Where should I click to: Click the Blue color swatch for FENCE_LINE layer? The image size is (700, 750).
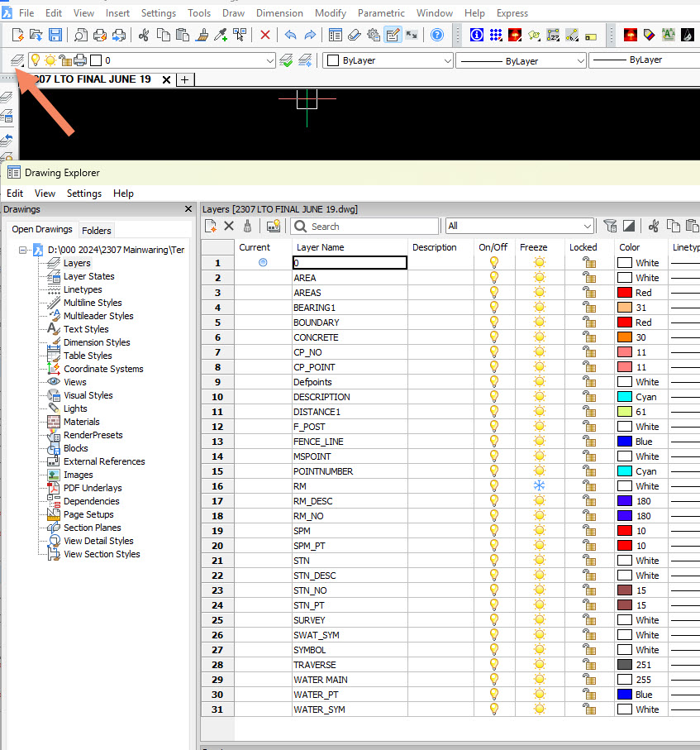tap(625, 442)
